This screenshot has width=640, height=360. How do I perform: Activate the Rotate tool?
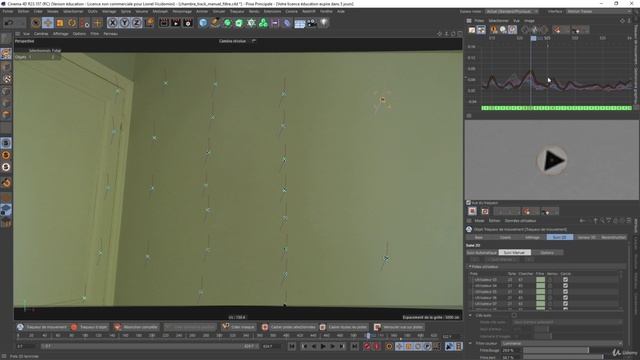72,23
